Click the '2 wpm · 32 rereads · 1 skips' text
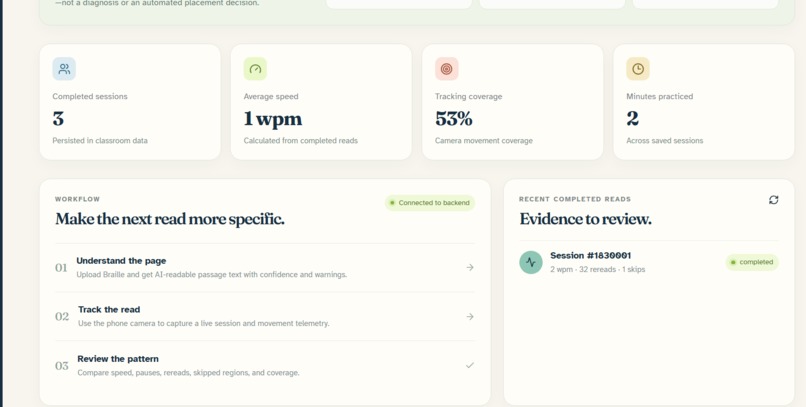806x407 pixels. coord(597,269)
